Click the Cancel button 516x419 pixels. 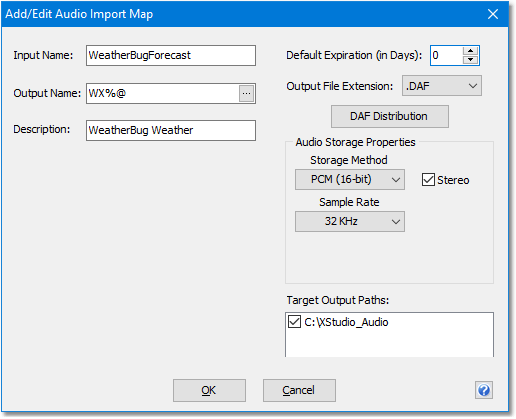coord(299,390)
